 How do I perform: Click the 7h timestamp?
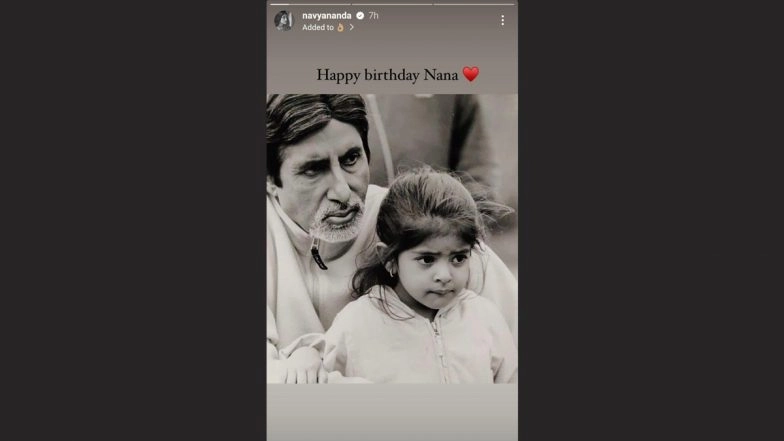point(374,16)
